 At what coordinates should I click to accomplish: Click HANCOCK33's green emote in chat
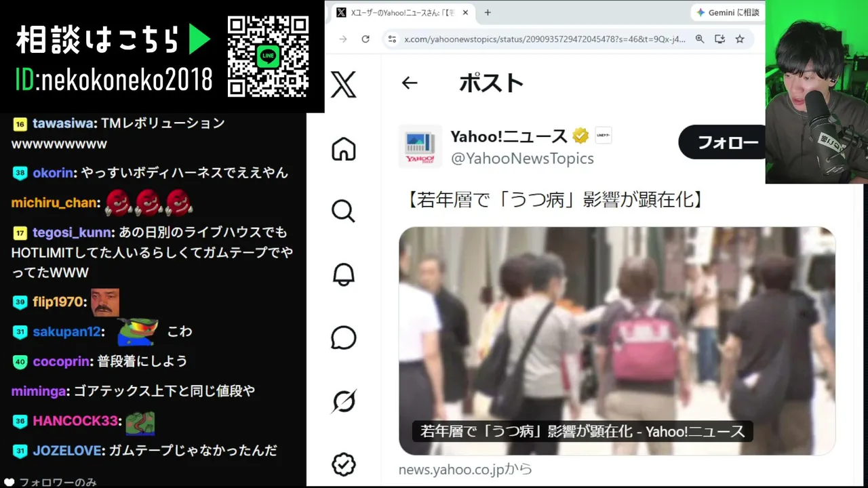(140, 422)
